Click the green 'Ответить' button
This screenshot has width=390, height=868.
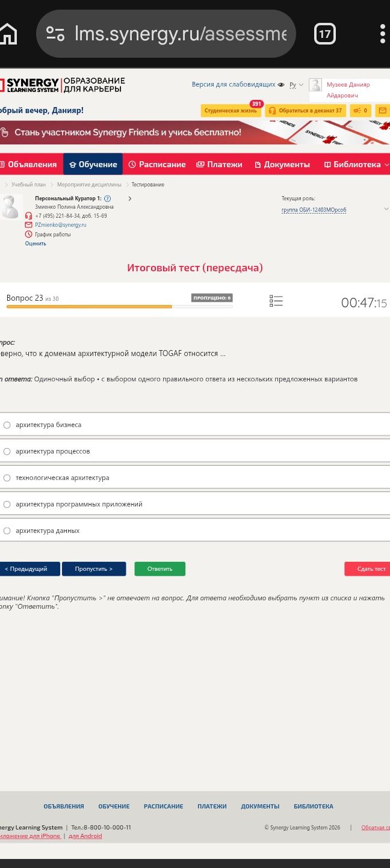[159, 569]
